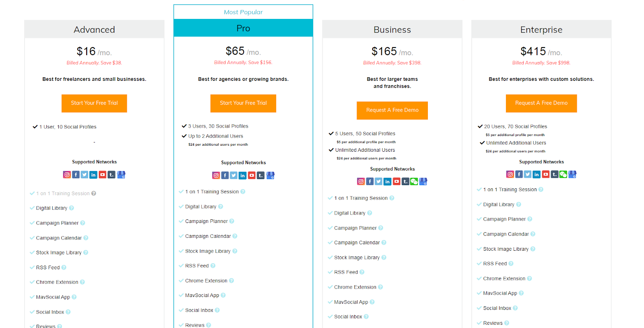The width and height of the screenshot is (644, 328).
Task: Request a free demo for Business plan
Action: coord(392,110)
